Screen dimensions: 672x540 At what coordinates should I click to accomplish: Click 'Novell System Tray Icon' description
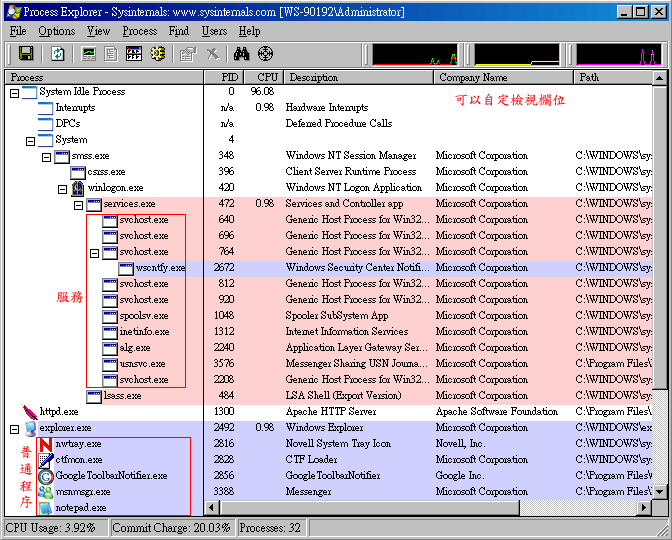338,444
